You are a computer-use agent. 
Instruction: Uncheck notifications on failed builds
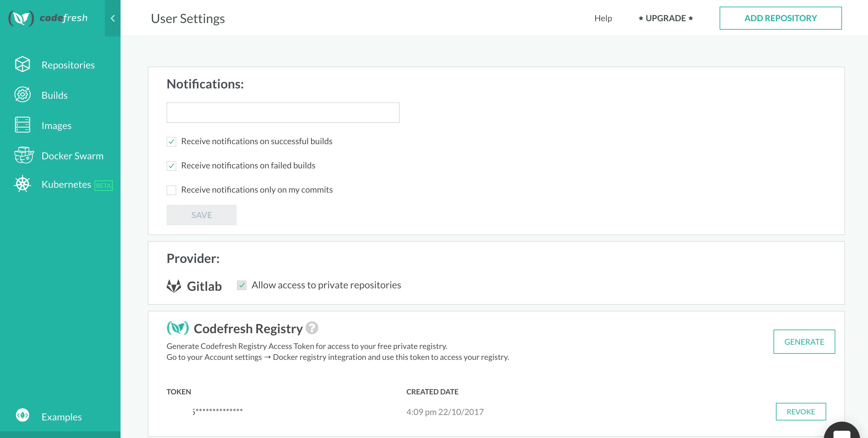tap(171, 166)
